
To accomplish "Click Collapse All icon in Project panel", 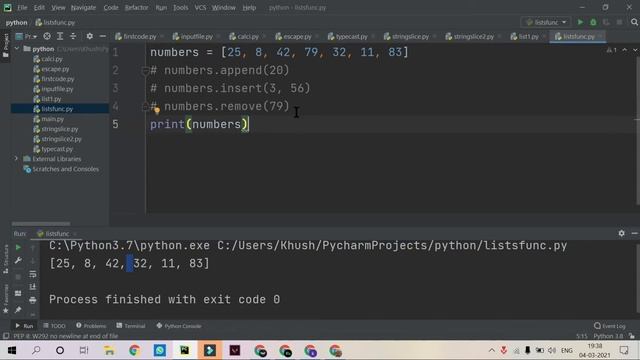I will click(73, 36).
